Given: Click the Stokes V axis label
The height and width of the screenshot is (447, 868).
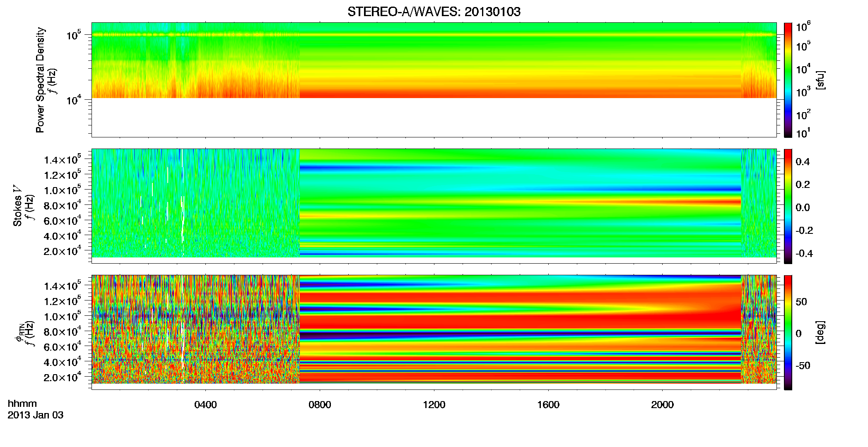Looking at the screenshot, I should (x=18, y=206).
